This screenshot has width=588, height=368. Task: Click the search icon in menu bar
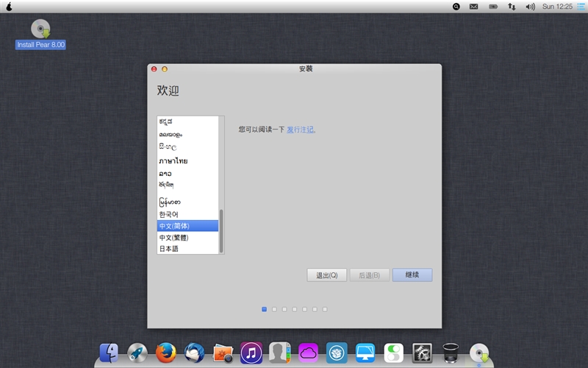(456, 7)
